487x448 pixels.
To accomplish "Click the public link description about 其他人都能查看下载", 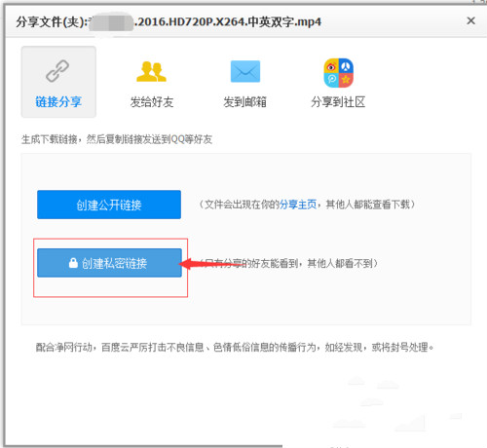I will pos(307,205).
